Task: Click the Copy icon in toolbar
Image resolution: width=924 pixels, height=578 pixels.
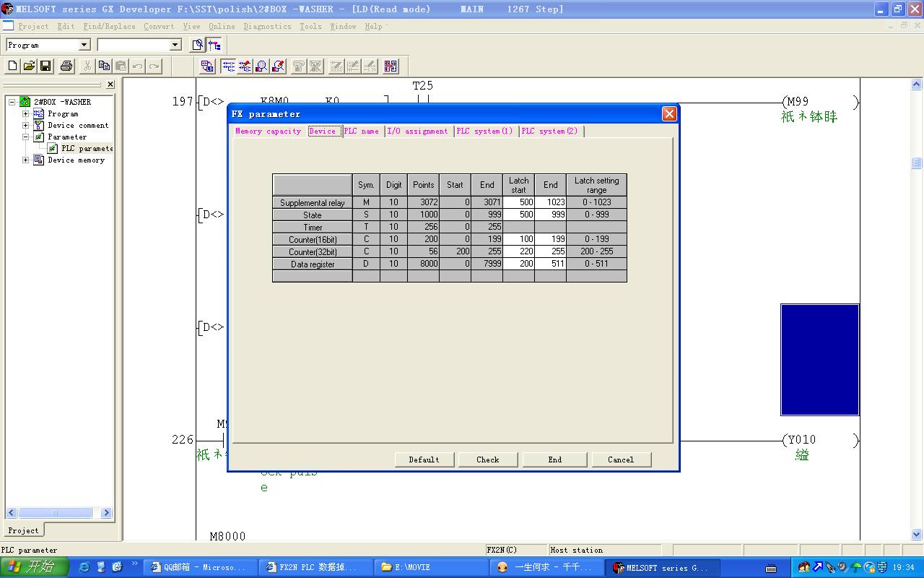Action: coord(104,66)
